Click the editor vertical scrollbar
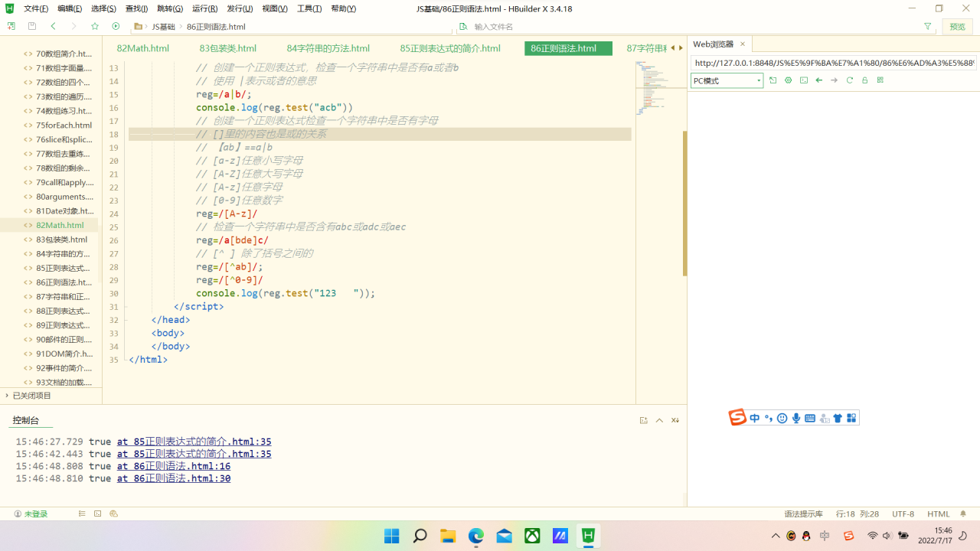980x551 pixels. pos(684,204)
